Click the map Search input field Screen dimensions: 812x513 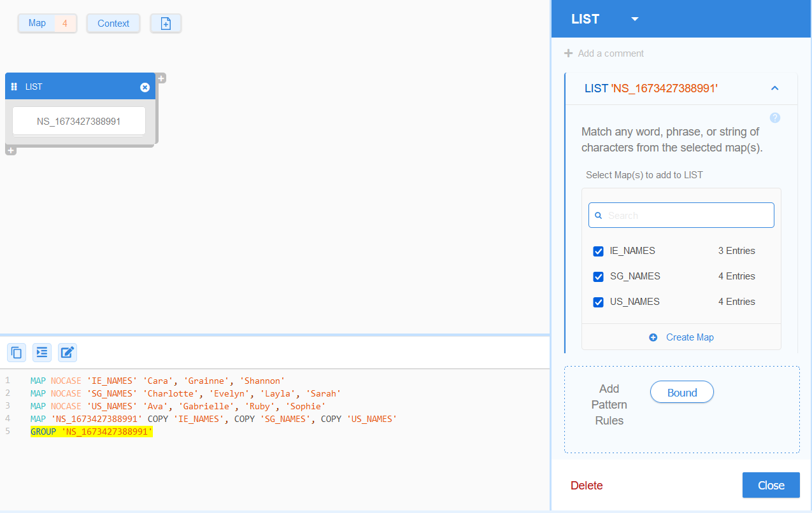(x=681, y=215)
